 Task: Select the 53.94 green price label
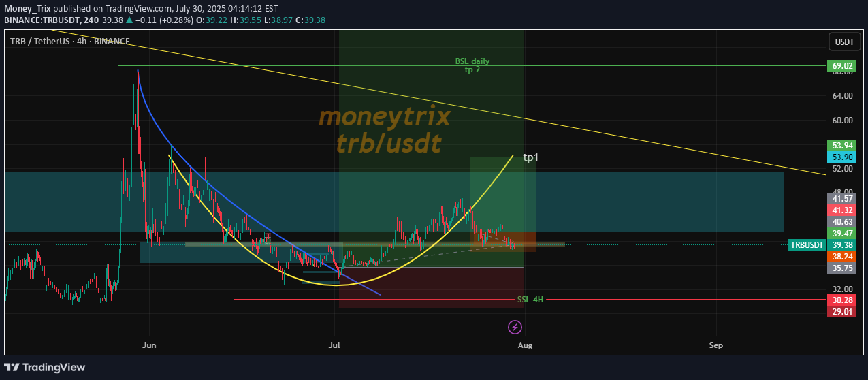842,146
